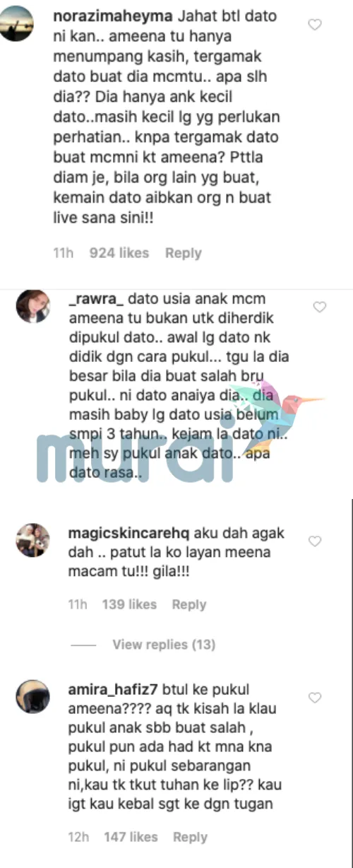Viewport: 353px width, 868px height.
Task: View the 924 likes list
Action: [x=119, y=253]
